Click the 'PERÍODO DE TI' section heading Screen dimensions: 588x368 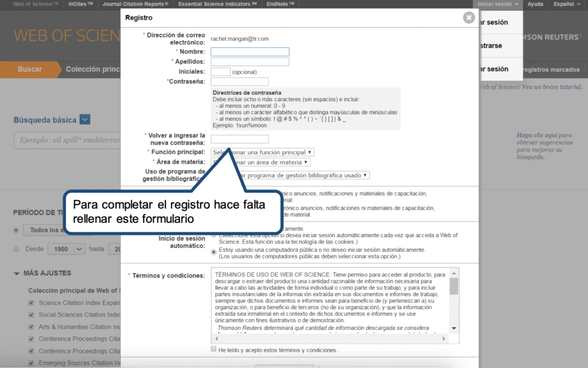point(38,213)
